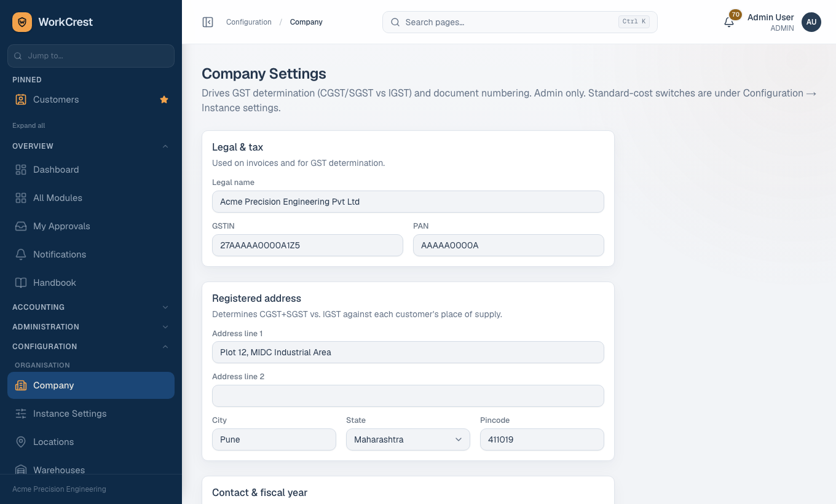Screen dimensions: 836x504
Task: Open My Approvals page
Action: click(x=91, y=226)
